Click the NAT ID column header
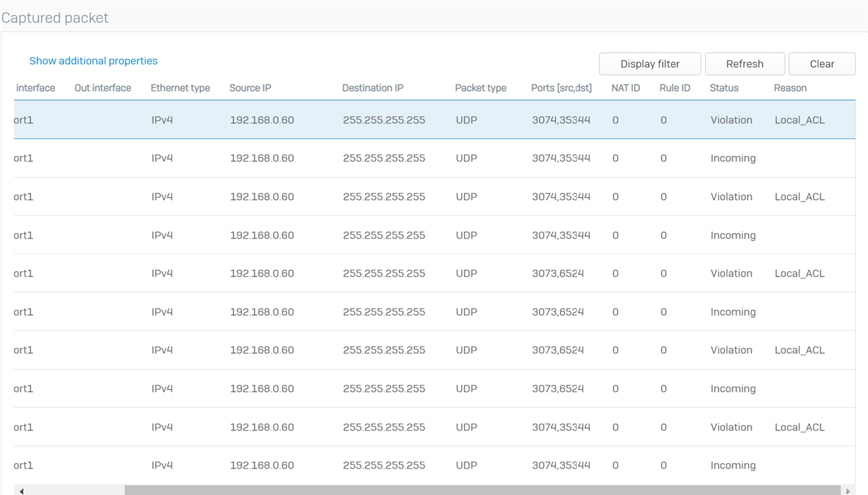Screen dimensions: 868x495 [626, 88]
